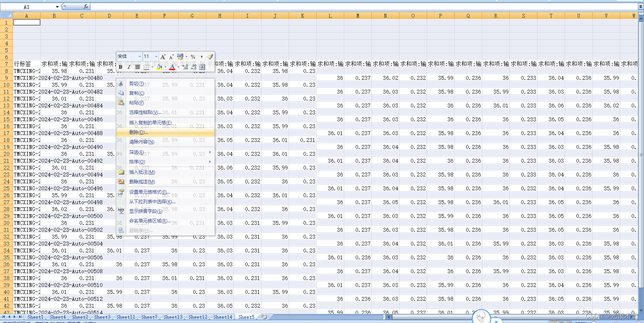The image size is (644, 323).
Task: Switch to the Sheet14 tab
Action: click(x=223, y=317)
